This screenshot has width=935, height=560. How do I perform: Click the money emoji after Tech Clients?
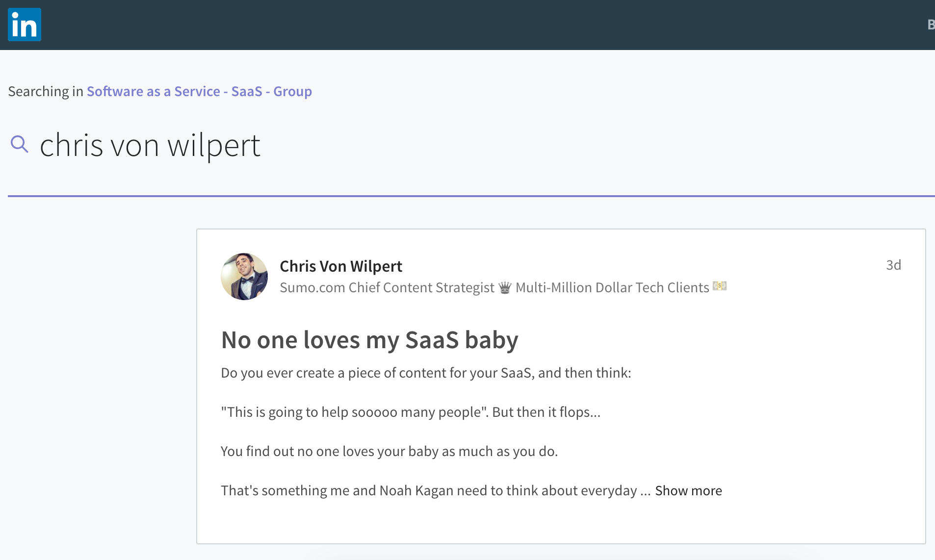click(x=720, y=286)
